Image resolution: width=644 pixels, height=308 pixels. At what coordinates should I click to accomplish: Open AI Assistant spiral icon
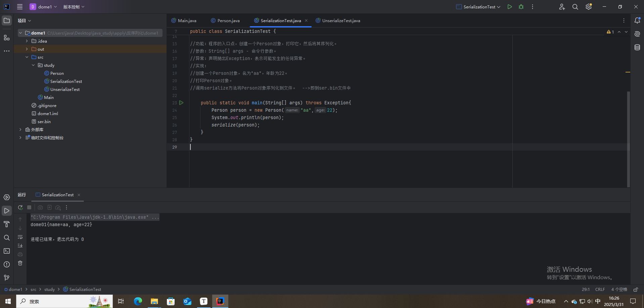(x=637, y=34)
